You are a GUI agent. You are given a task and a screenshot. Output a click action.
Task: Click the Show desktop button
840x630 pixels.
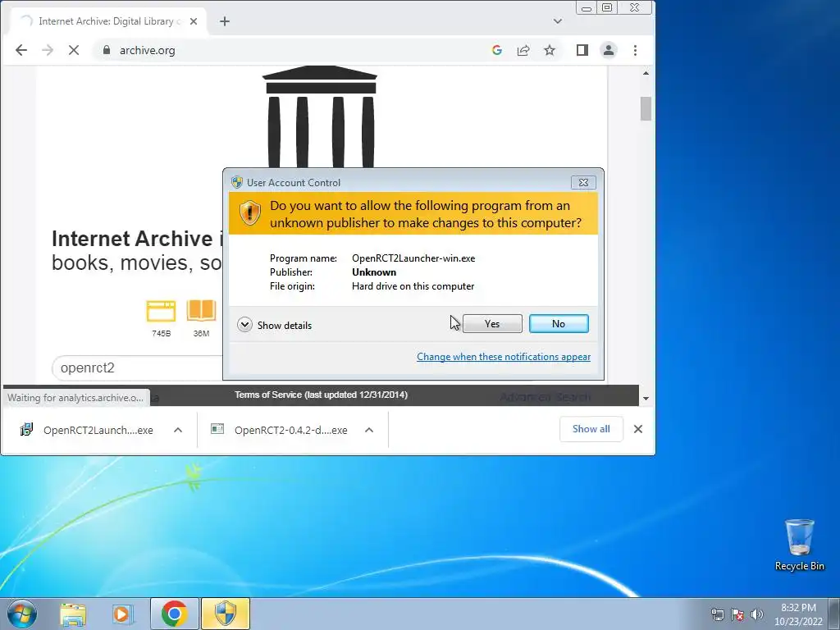pyautogui.click(x=834, y=614)
